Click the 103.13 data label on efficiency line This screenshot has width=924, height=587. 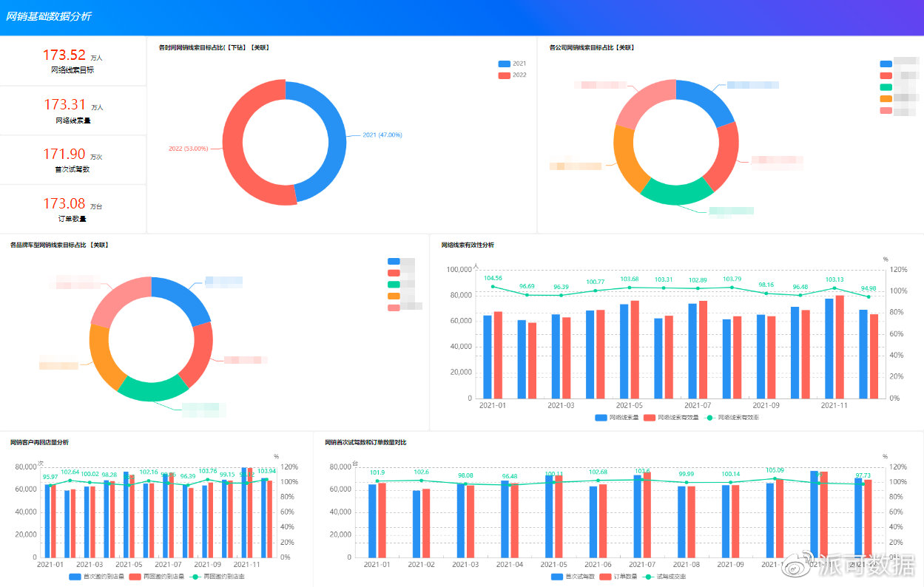click(834, 279)
